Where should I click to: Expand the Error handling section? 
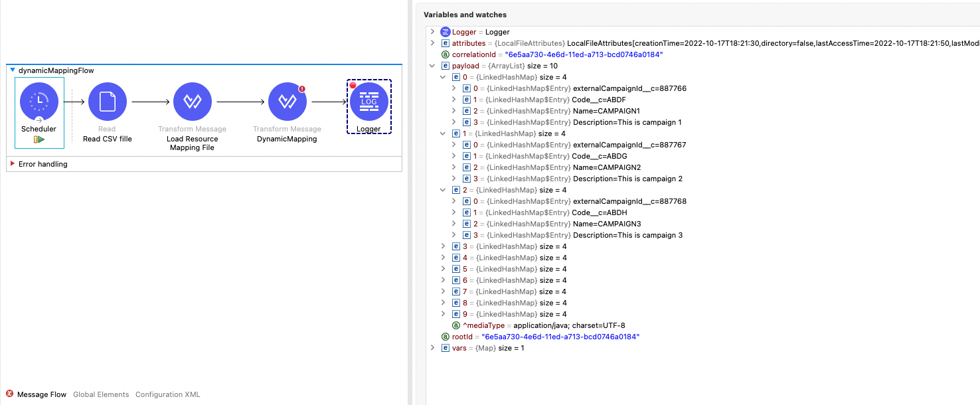[11, 163]
